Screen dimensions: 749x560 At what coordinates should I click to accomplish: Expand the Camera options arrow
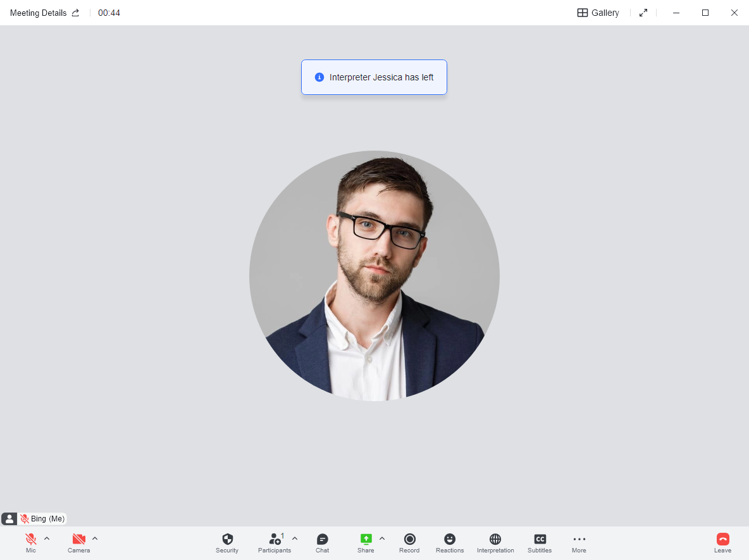coord(95,538)
